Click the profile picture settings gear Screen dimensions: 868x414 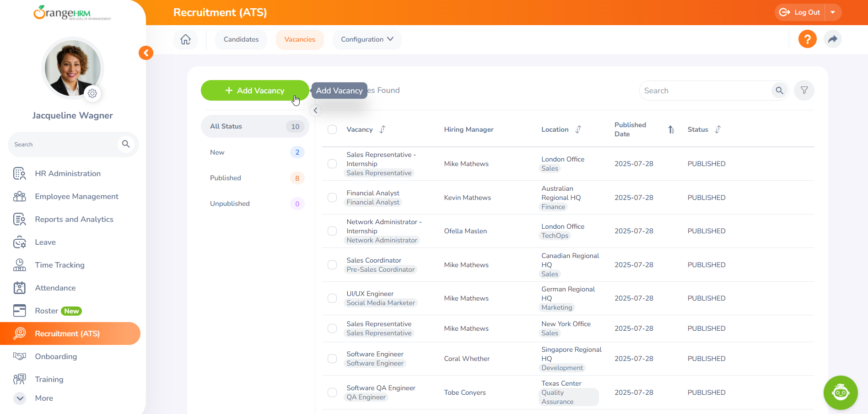pyautogui.click(x=92, y=93)
